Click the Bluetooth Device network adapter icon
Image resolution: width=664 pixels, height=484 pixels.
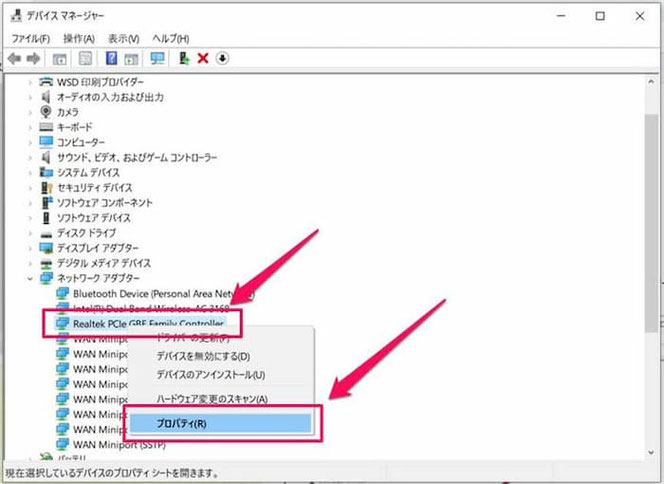(62, 293)
